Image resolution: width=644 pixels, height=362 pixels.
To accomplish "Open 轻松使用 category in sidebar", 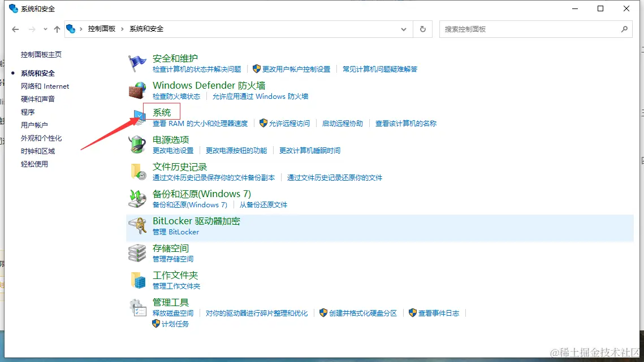I will coord(34,164).
